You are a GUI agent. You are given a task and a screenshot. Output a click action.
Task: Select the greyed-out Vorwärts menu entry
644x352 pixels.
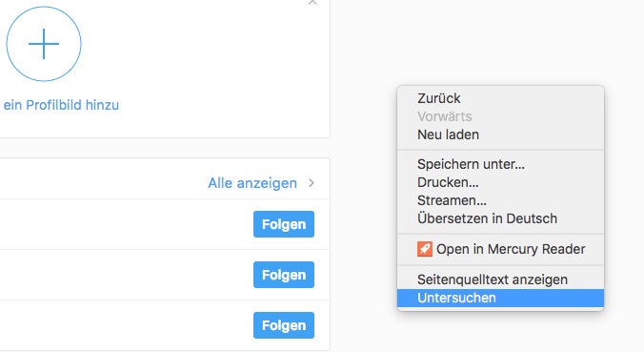click(500, 116)
